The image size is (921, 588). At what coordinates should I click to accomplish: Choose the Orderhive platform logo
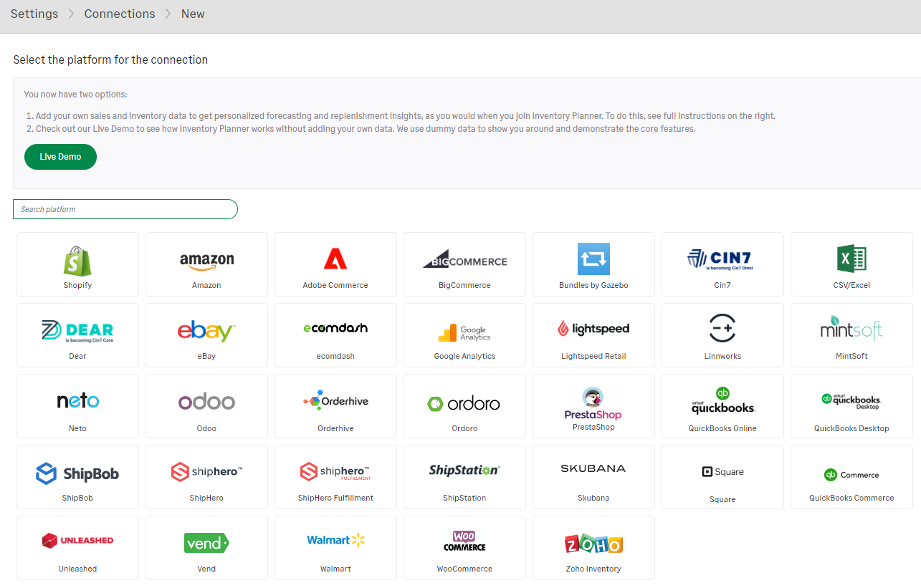(335, 401)
